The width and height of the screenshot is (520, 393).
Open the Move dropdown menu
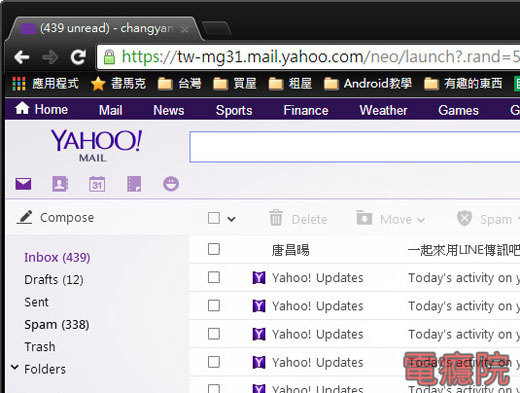pyautogui.click(x=421, y=220)
